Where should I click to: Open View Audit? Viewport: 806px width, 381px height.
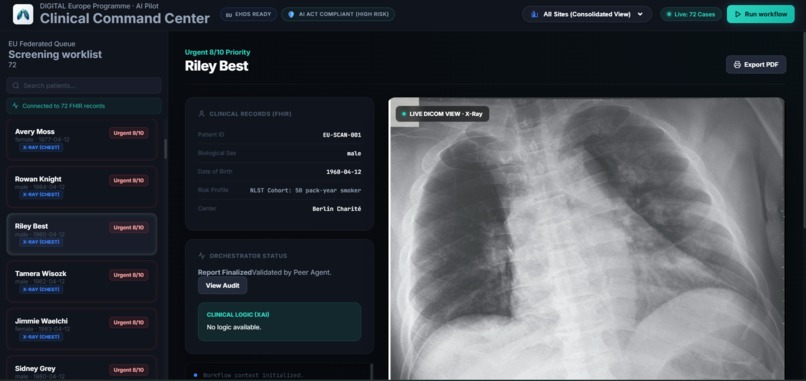point(222,286)
